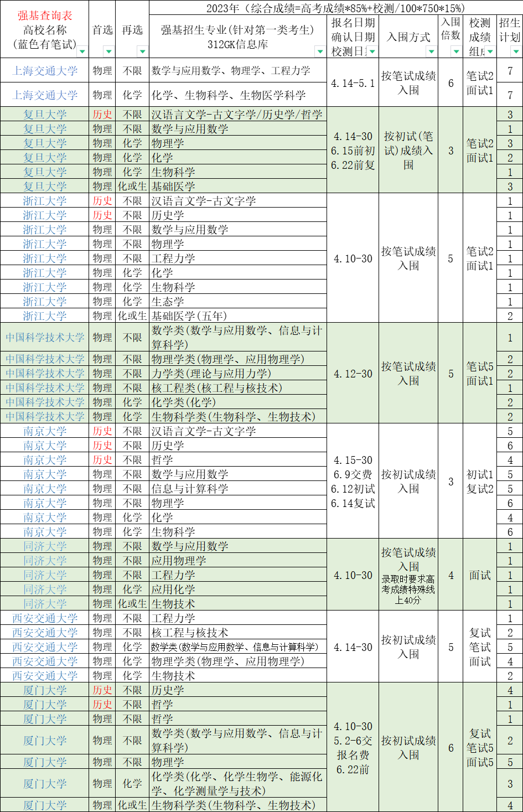
Task: Select 化学类(化学、化学生物学、能源化学…) cell
Action: point(238,783)
